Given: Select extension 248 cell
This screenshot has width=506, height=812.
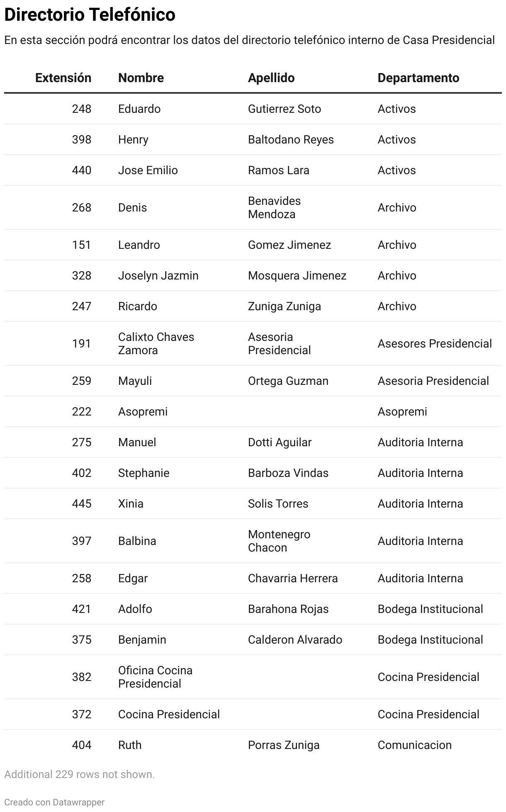Looking at the screenshot, I should click(x=81, y=109).
